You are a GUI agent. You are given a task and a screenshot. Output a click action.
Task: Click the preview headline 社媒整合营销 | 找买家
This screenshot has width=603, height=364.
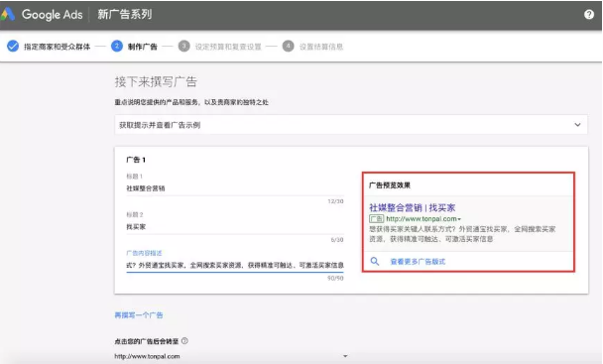(413, 207)
